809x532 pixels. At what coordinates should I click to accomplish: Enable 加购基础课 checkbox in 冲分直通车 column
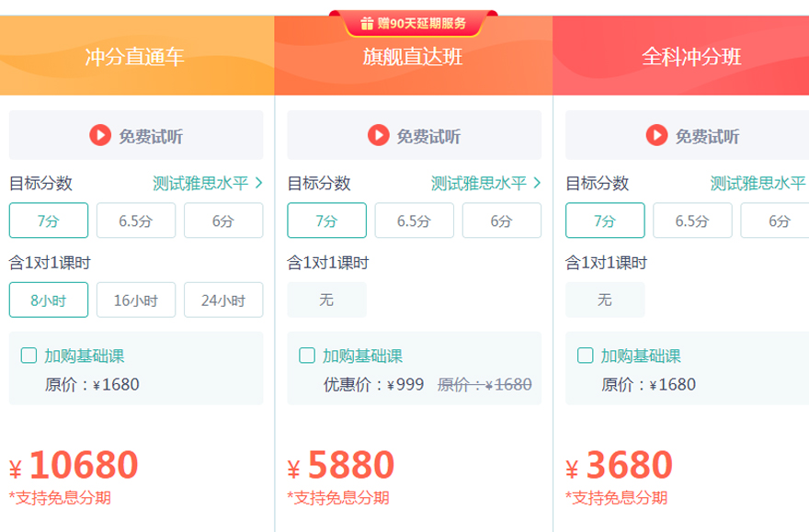[x=27, y=357]
